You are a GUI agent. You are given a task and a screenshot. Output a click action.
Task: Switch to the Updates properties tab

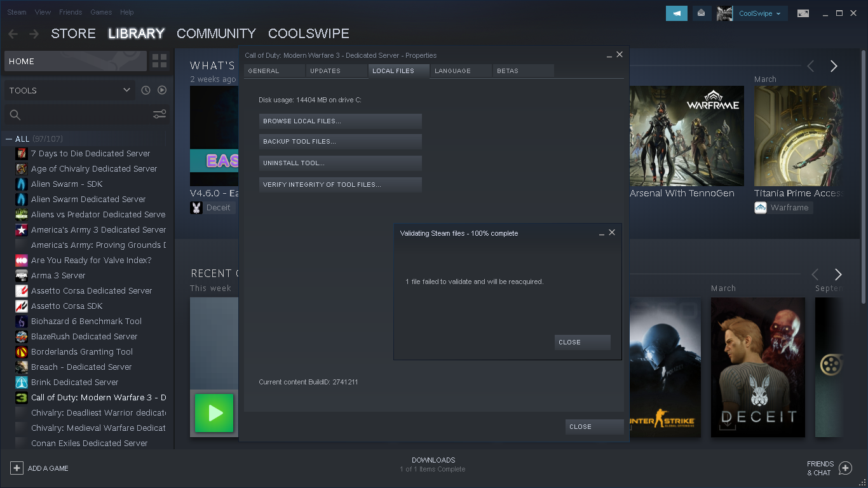coord(337,71)
